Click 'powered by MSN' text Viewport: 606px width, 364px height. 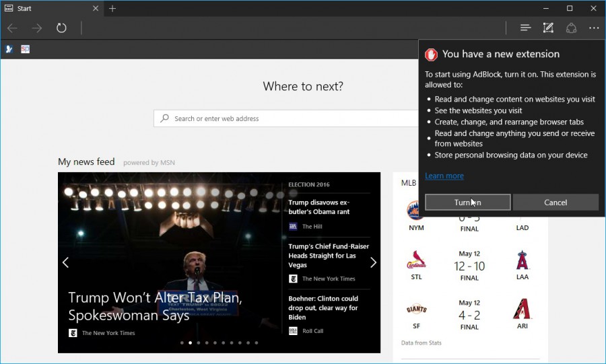click(149, 163)
